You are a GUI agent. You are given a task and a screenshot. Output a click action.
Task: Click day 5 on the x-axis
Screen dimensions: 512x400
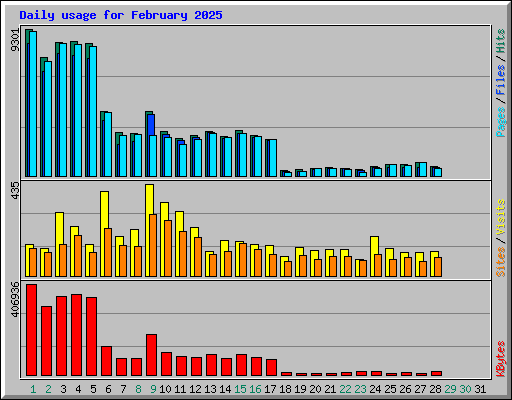click(93, 389)
